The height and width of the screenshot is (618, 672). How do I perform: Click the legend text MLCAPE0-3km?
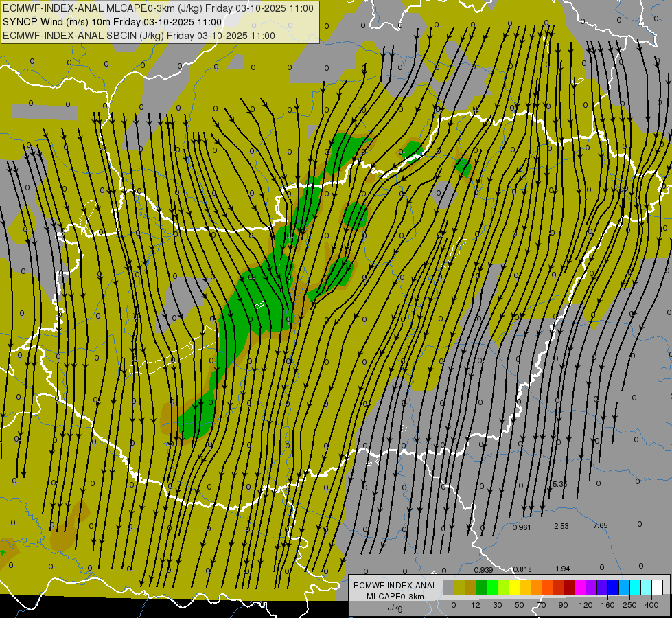click(x=395, y=597)
